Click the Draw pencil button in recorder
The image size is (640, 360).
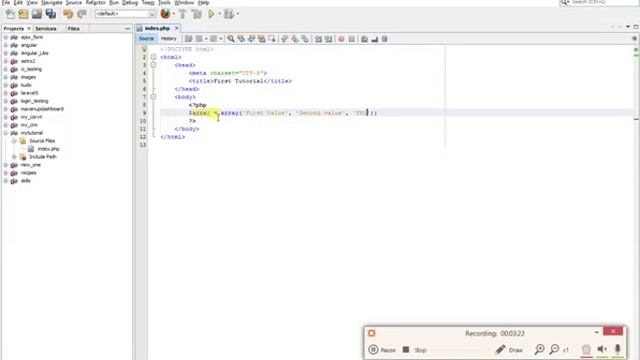(x=509, y=350)
